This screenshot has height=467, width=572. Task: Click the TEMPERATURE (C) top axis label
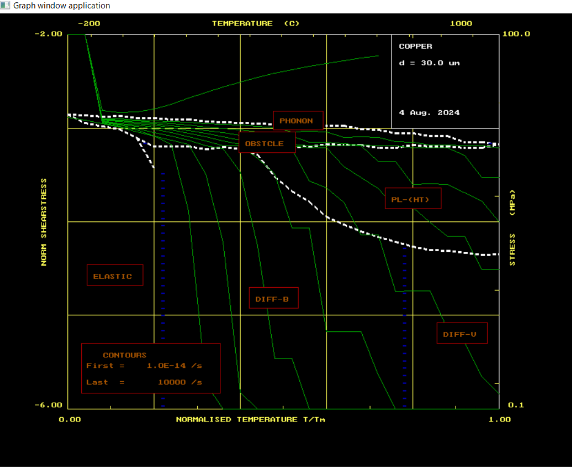coord(255,23)
